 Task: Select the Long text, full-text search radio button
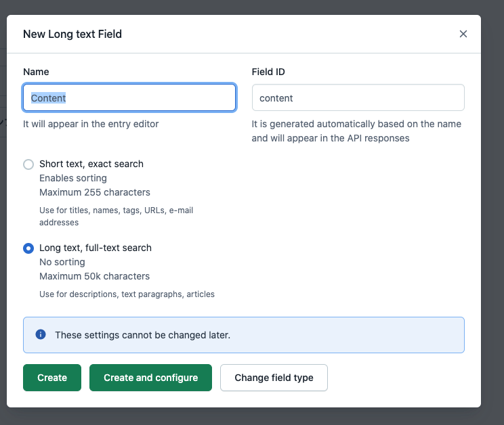[28, 248]
